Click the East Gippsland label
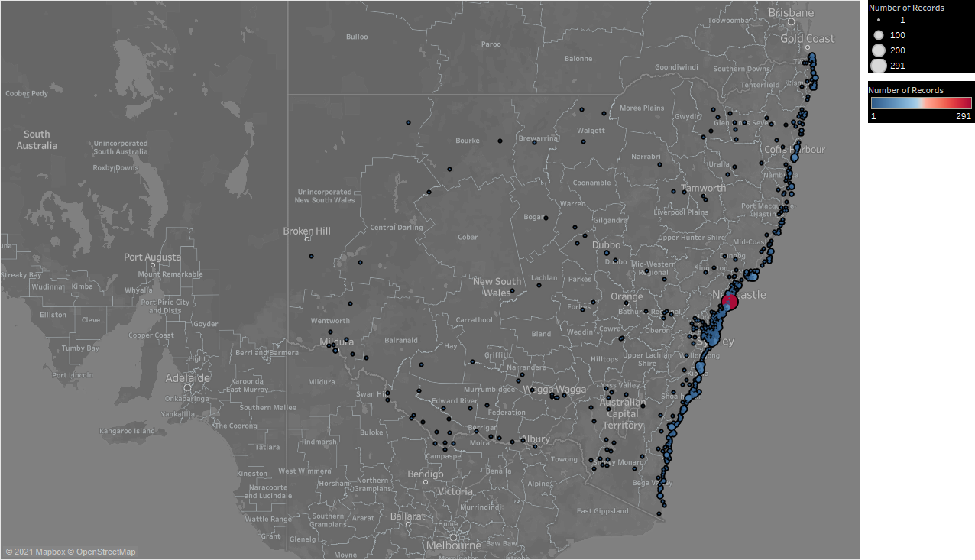975x560 pixels. (x=602, y=511)
